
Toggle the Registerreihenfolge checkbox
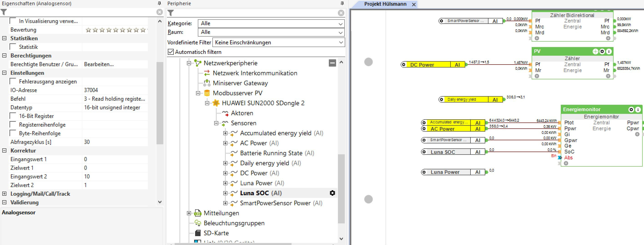point(13,124)
